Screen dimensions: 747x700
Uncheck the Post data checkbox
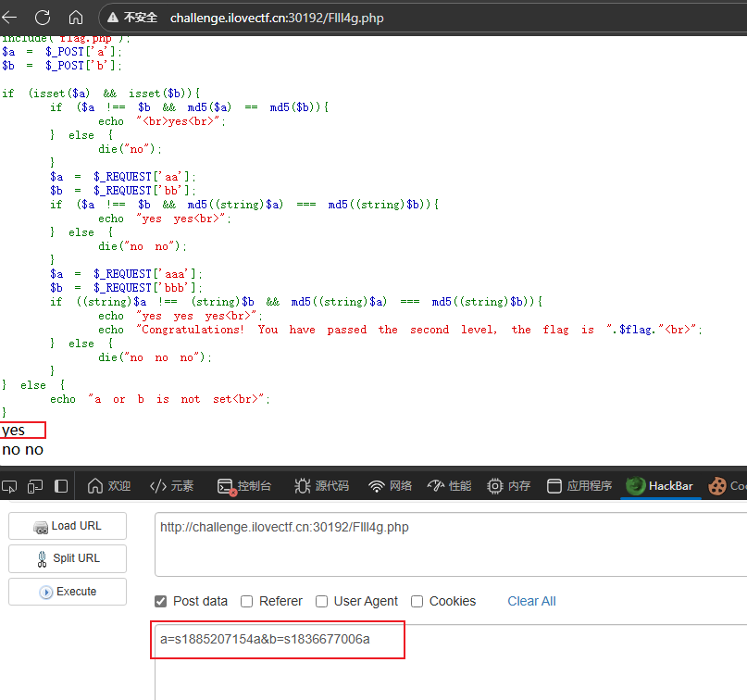160,601
